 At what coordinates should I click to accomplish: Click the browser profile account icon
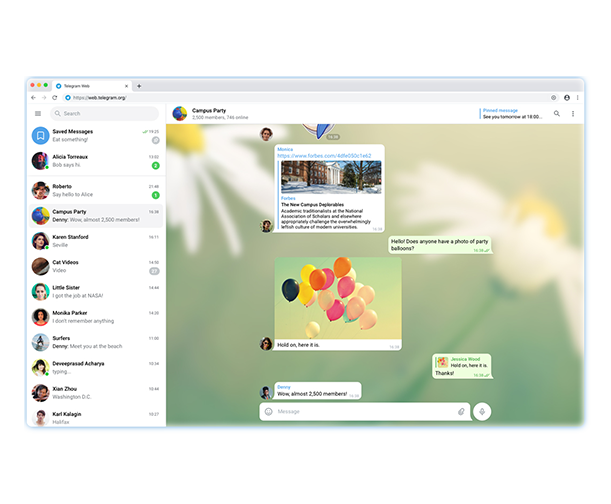point(567,98)
